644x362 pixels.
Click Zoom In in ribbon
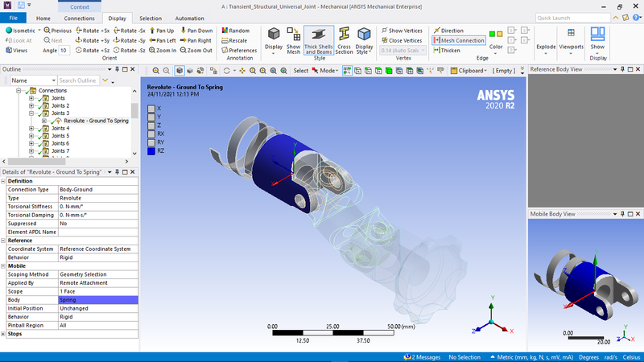[x=163, y=50]
